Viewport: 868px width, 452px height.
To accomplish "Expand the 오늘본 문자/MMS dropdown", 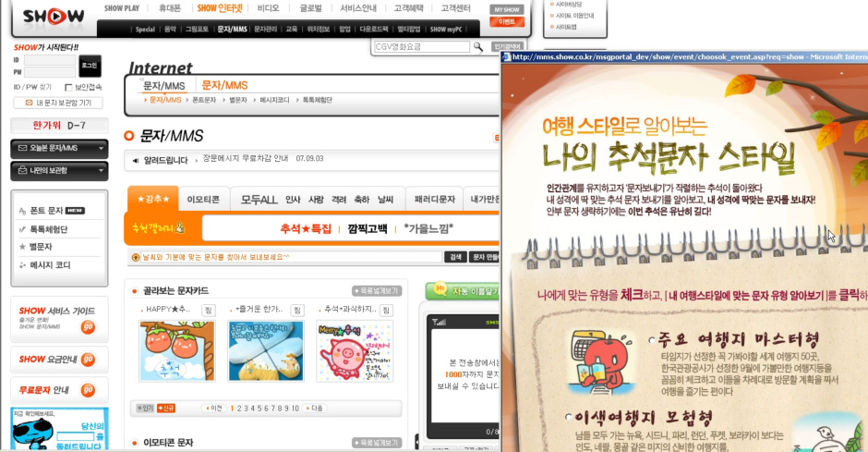I will coord(59,149).
